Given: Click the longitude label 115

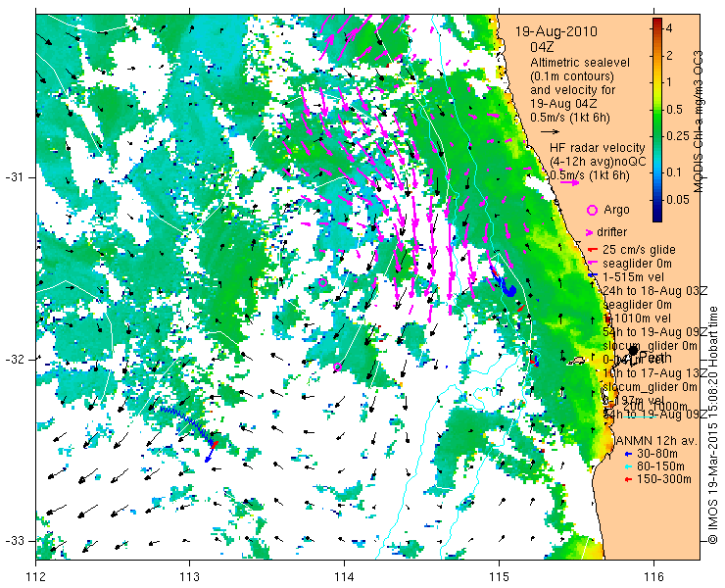Looking at the screenshot, I should click(499, 577).
